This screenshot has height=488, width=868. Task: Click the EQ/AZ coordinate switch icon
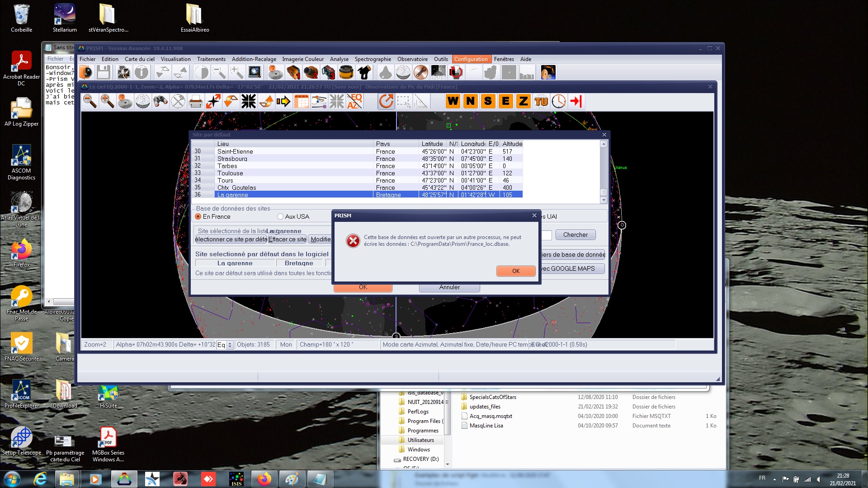[x=354, y=102]
